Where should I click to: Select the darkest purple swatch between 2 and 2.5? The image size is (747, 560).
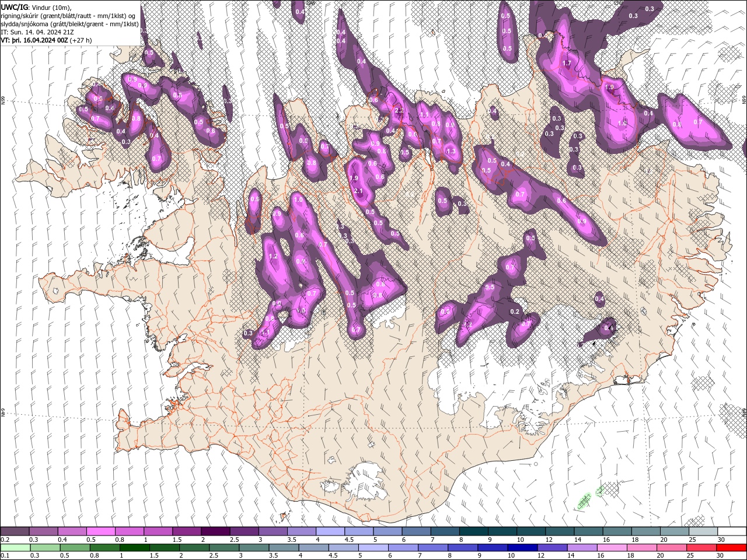(215, 531)
